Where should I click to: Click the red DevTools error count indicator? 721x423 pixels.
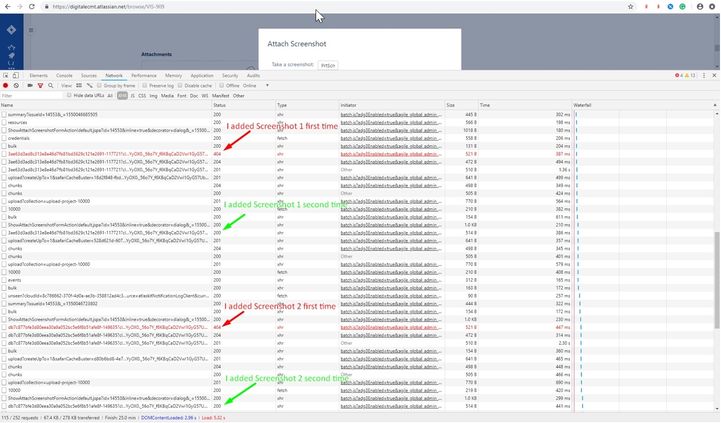[x=679, y=75]
